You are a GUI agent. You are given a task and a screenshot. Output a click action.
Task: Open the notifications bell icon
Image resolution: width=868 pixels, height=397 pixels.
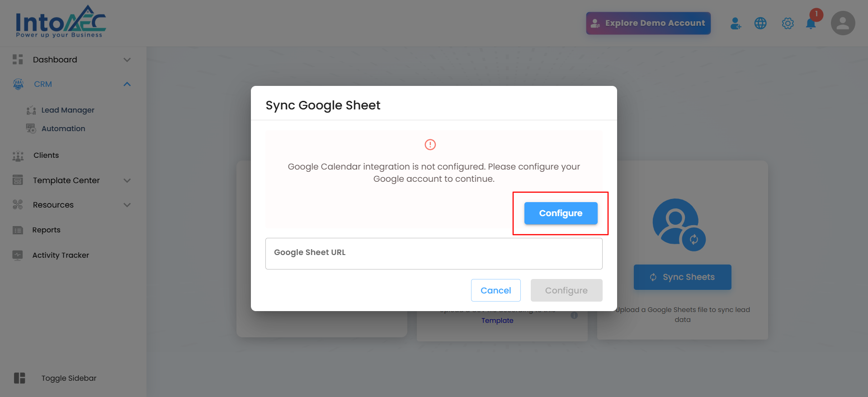tap(811, 24)
